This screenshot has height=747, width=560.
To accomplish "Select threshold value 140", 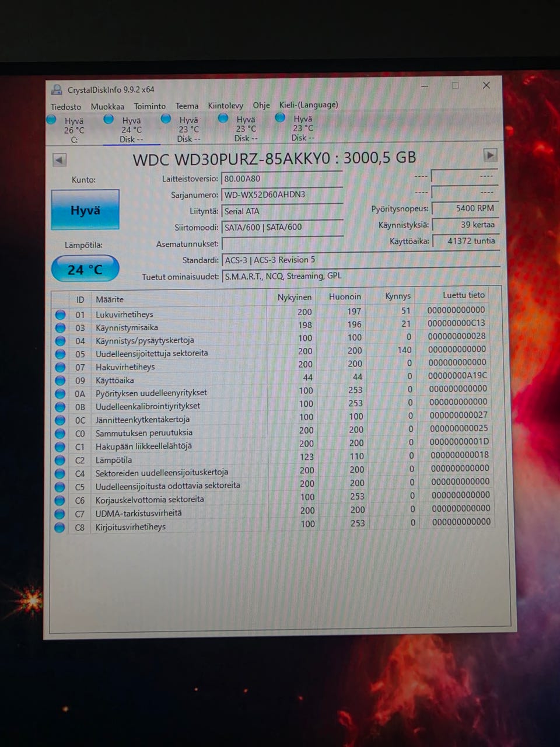I will point(405,350).
